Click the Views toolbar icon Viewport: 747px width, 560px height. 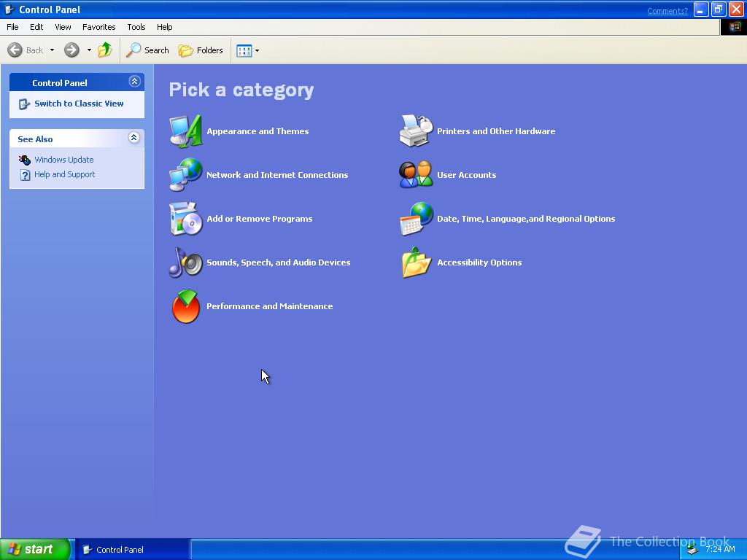(x=244, y=50)
